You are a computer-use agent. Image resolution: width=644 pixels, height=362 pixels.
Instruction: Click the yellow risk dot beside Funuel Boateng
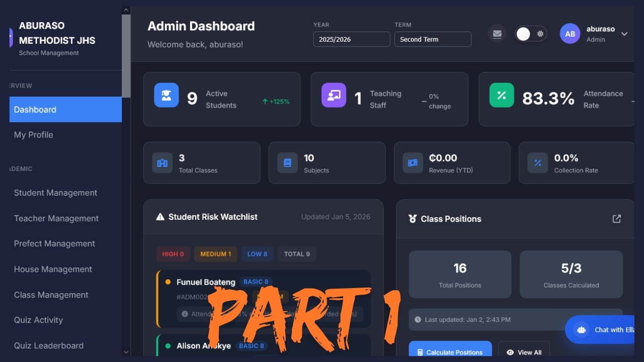(168, 282)
